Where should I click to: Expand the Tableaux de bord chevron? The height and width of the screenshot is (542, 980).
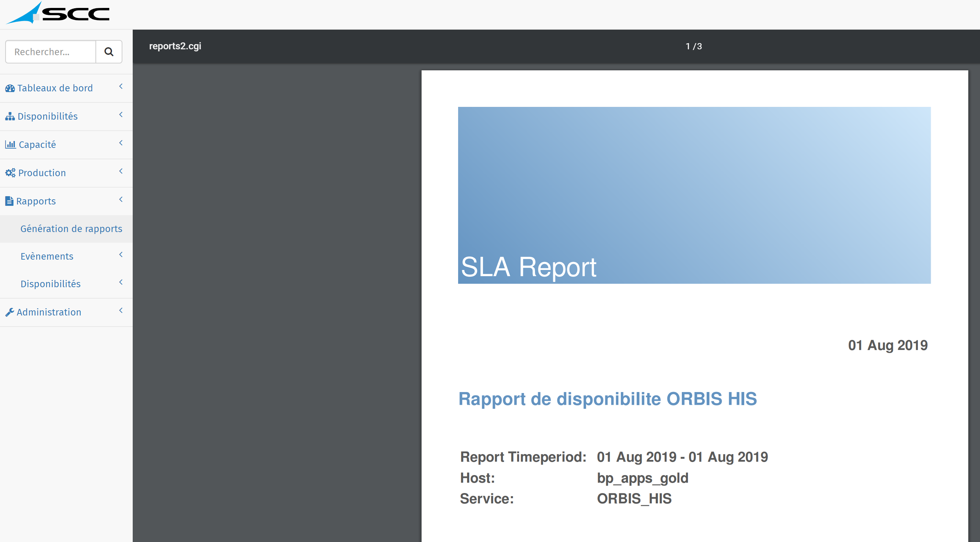pyautogui.click(x=121, y=87)
